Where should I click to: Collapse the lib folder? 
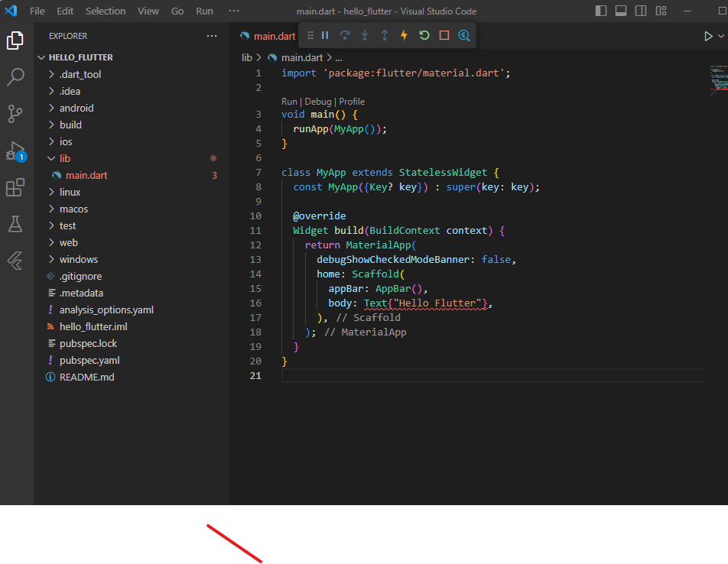coord(132,158)
